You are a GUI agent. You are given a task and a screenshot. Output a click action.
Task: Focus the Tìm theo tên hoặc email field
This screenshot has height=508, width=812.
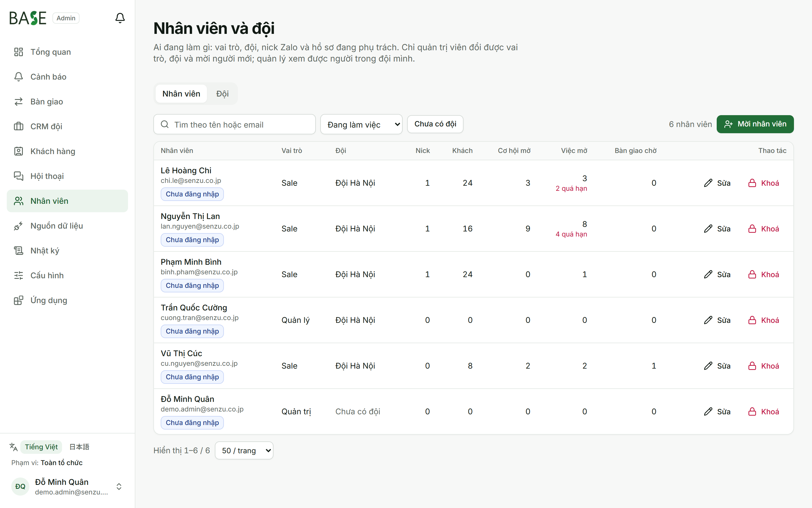click(x=235, y=124)
